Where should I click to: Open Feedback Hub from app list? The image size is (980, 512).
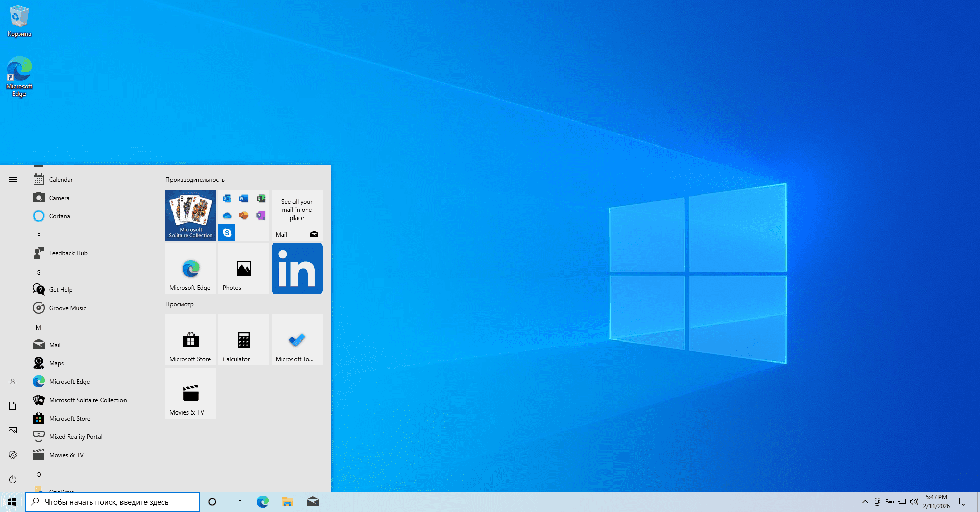pos(68,253)
